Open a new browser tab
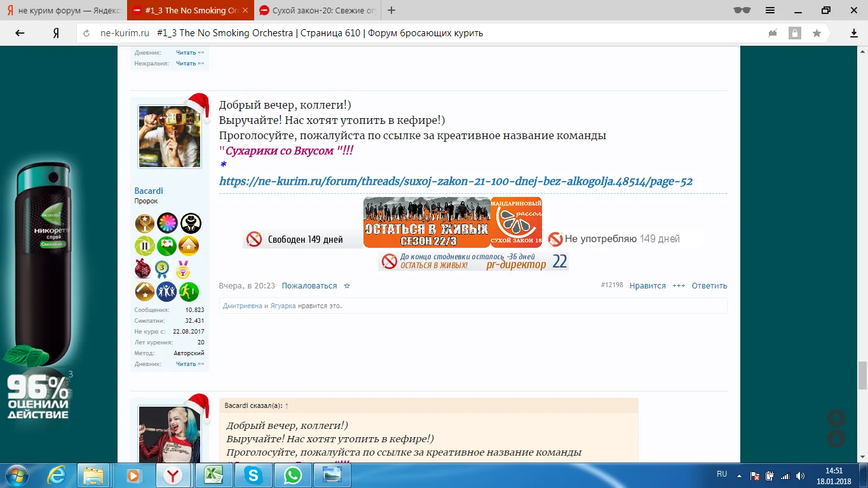The image size is (868, 488). 391,10
